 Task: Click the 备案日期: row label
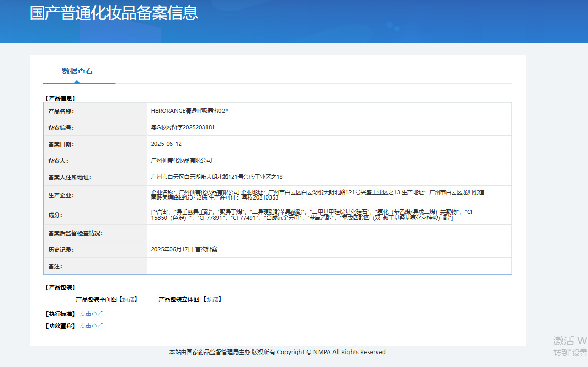tap(61, 144)
